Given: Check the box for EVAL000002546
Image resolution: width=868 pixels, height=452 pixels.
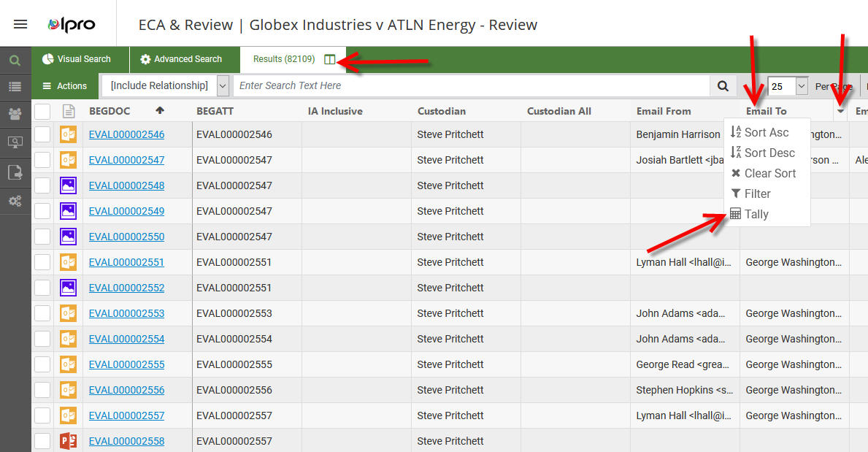Looking at the screenshot, I should point(42,134).
